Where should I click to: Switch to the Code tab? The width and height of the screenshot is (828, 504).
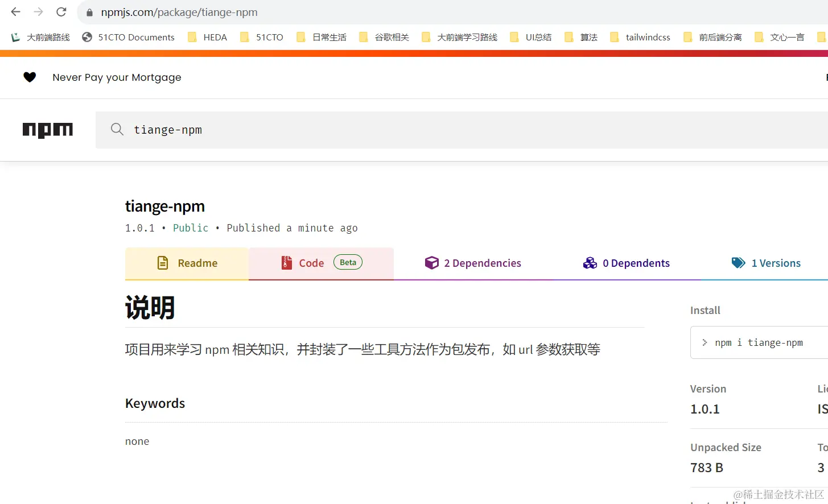pos(321,263)
